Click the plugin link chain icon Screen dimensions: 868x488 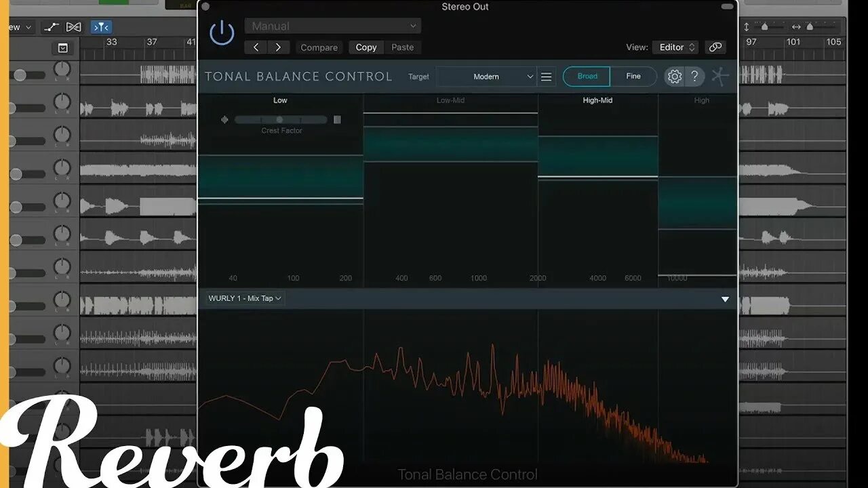coord(715,47)
